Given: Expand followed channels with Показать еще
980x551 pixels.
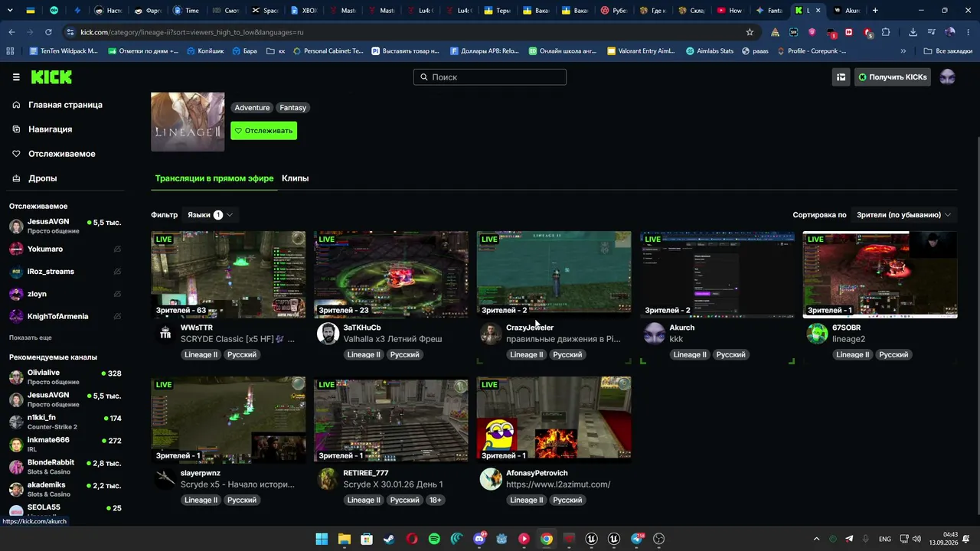Looking at the screenshot, I should 31,337.
